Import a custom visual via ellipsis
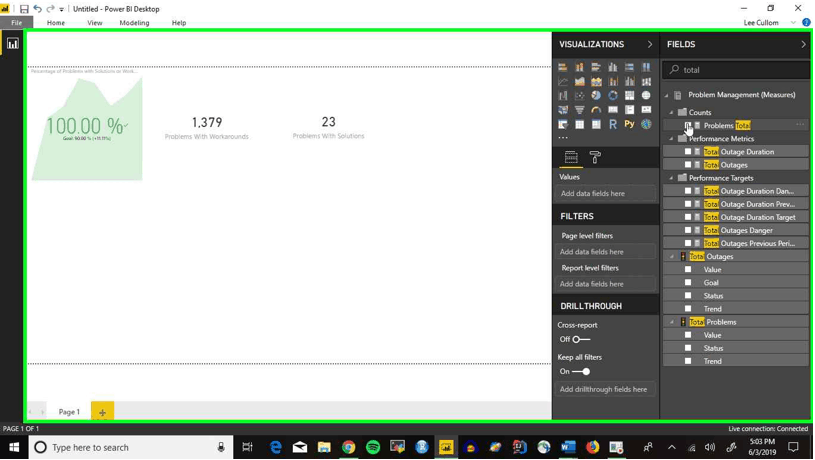 [x=563, y=138]
